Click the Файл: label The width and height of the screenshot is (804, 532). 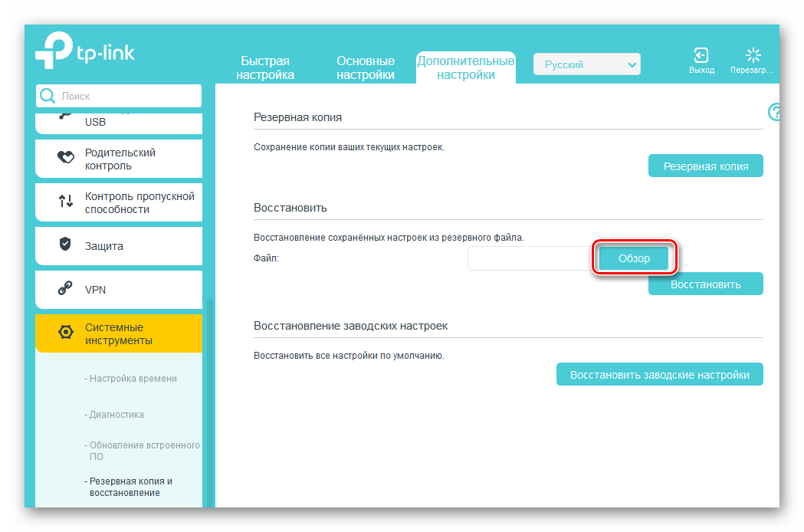(x=266, y=258)
